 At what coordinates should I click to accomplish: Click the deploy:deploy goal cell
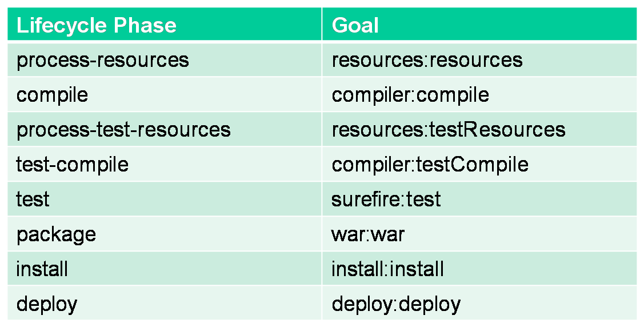[x=396, y=304]
